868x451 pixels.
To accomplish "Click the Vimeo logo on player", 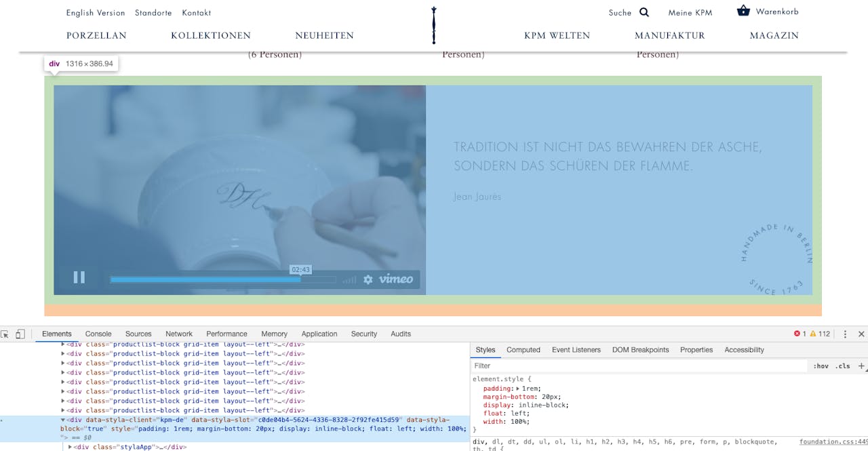I will (x=396, y=279).
